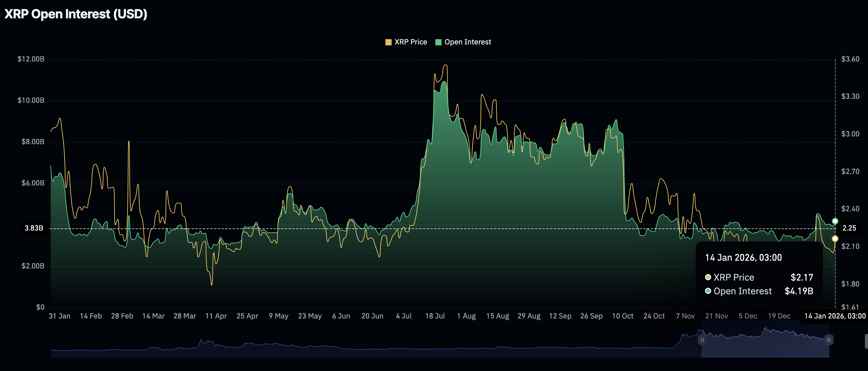Click the green Open Interest legend swatch
The height and width of the screenshot is (371, 868).
[438, 42]
